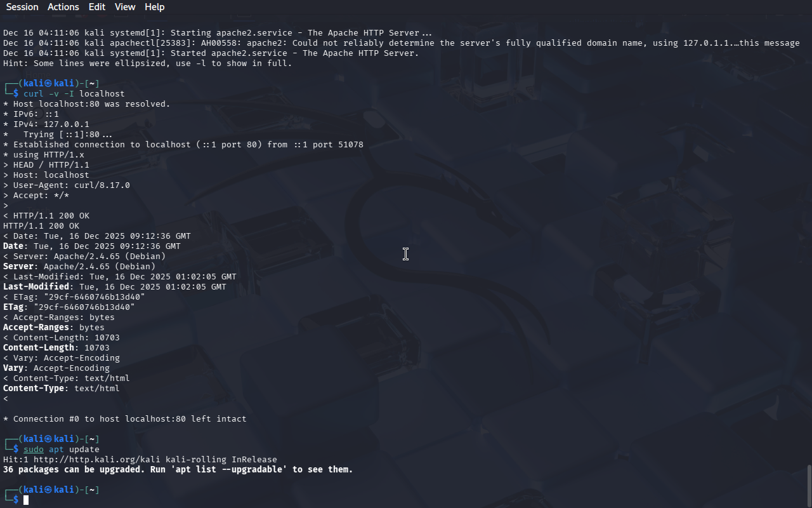
Task: Click the 'sudo apt update' command text
Action: [62, 450]
